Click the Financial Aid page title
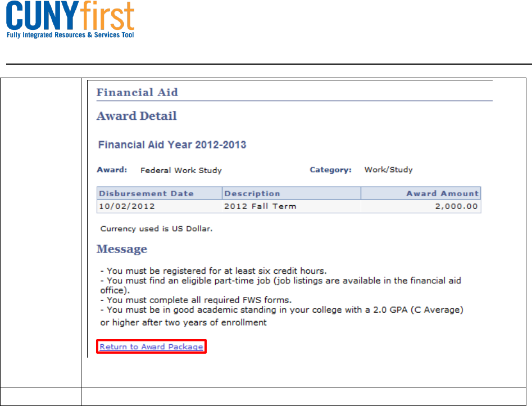532x406 pixels. click(137, 92)
